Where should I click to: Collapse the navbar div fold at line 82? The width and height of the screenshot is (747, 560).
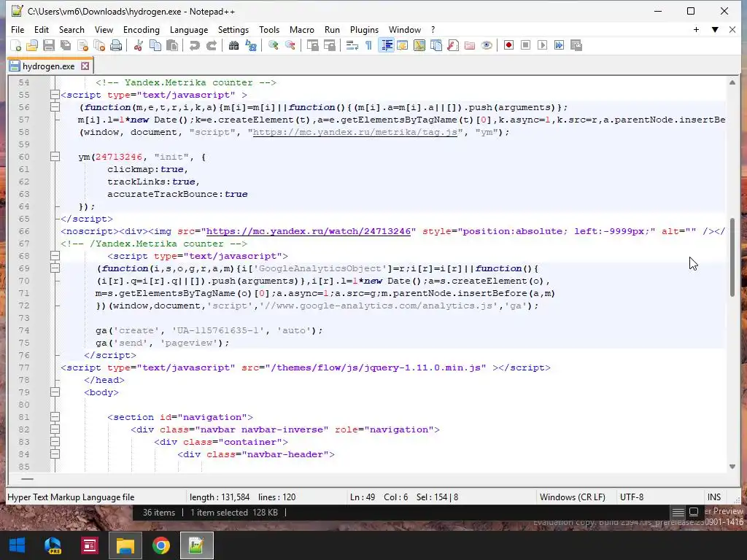(55, 429)
